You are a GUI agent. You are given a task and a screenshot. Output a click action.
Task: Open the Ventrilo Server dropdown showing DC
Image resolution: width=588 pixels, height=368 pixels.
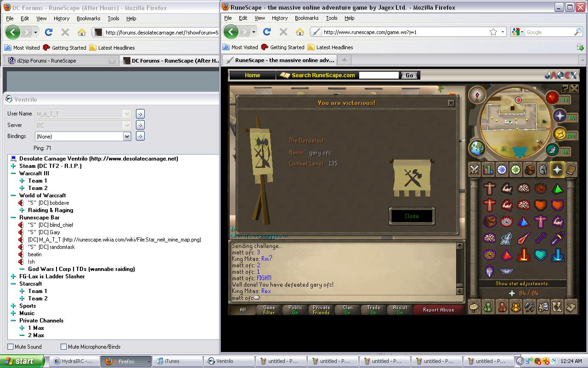[x=127, y=125]
